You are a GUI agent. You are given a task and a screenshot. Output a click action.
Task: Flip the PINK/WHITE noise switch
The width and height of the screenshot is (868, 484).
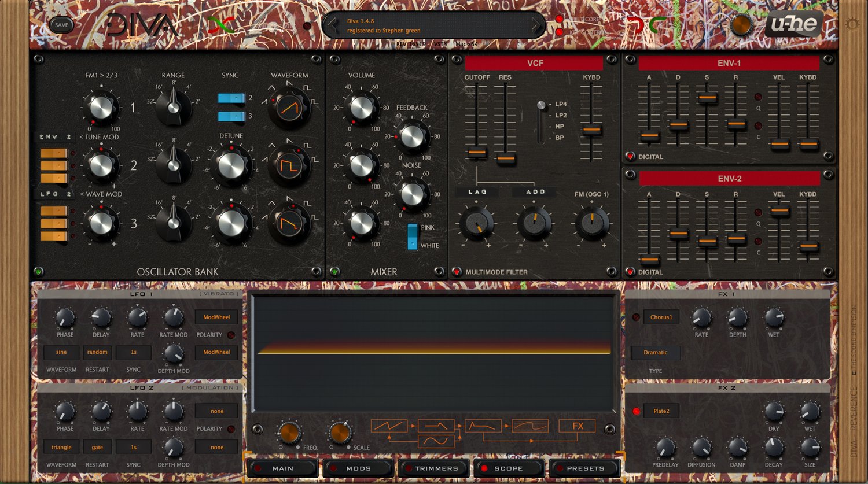click(413, 237)
